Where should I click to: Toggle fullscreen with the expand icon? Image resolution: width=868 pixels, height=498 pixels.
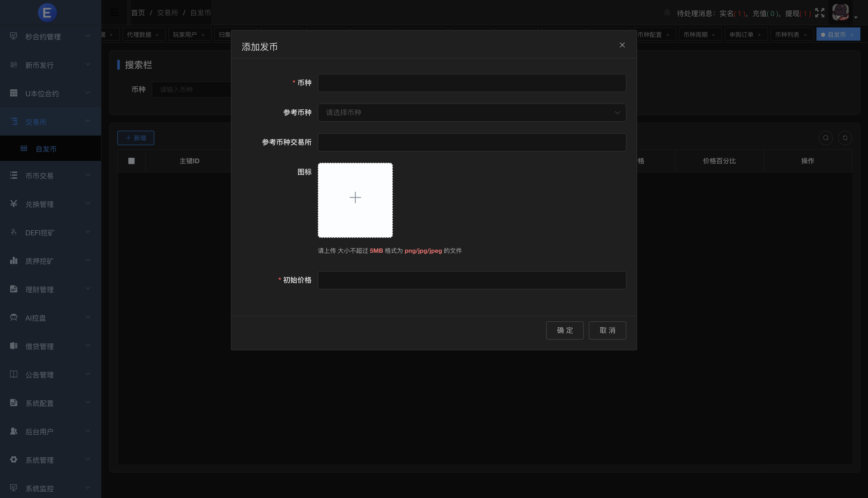pyautogui.click(x=820, y=13)
